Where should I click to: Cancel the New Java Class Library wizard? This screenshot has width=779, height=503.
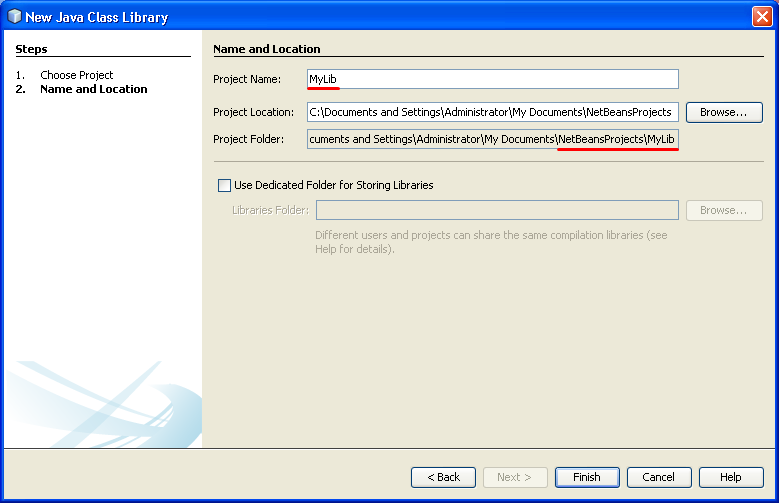tap(659, 477)
